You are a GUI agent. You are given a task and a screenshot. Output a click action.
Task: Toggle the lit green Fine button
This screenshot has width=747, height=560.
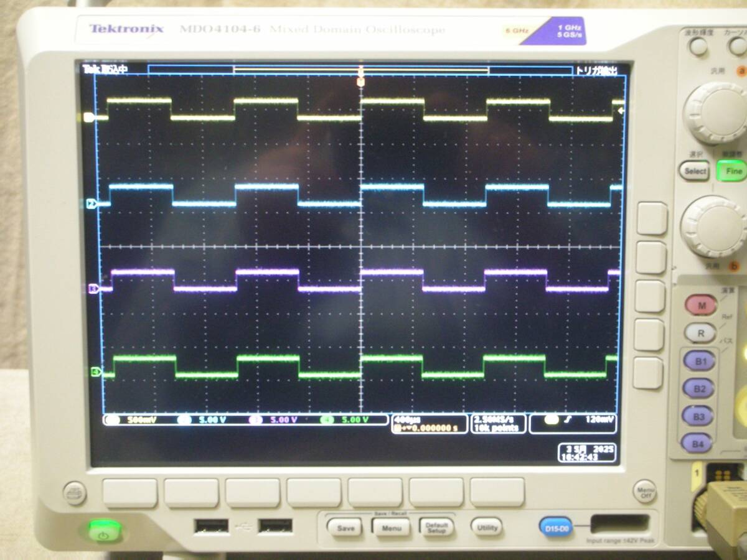click(732, 170)
